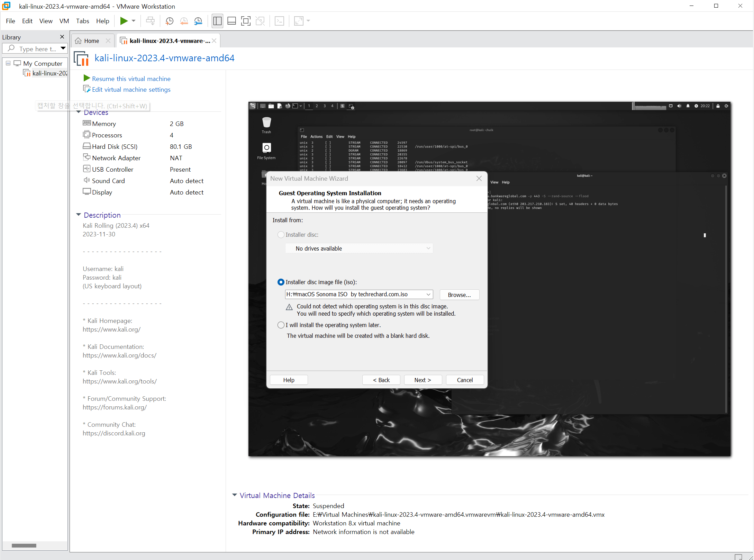The width and height of the screenshot is (754, 560).
Task: Collapse the Devices section
Action: [x=79, y=112]
